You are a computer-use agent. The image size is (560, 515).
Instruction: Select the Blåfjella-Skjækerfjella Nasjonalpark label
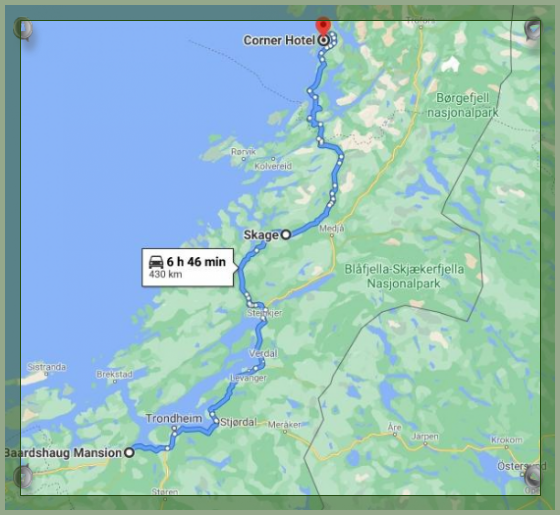404,276
